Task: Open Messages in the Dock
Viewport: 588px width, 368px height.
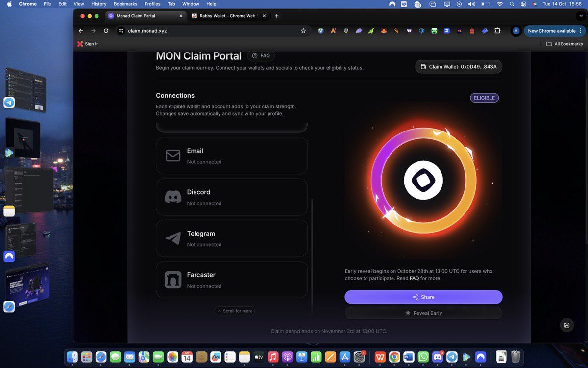Action: 115,357
